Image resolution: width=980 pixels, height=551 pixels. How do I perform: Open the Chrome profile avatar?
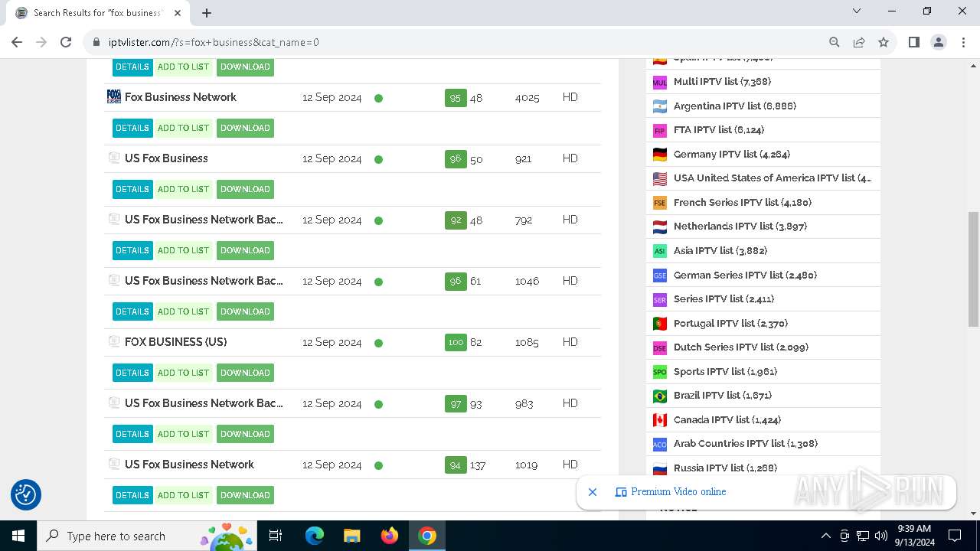click(939, 42)
